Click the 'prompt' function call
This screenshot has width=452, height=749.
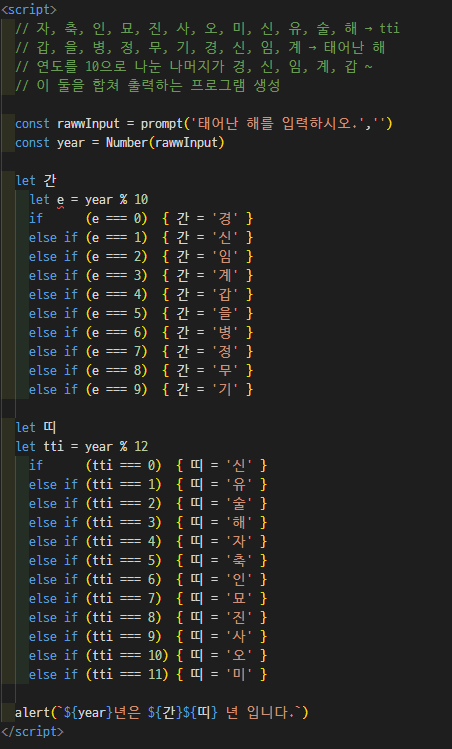(x=161, y=124)
